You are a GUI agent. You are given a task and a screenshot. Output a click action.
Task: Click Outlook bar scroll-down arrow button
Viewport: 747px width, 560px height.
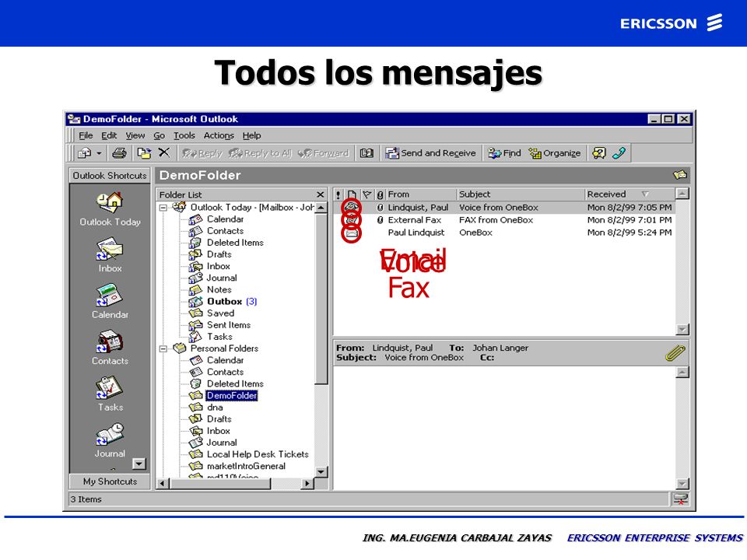coord(139,464)
